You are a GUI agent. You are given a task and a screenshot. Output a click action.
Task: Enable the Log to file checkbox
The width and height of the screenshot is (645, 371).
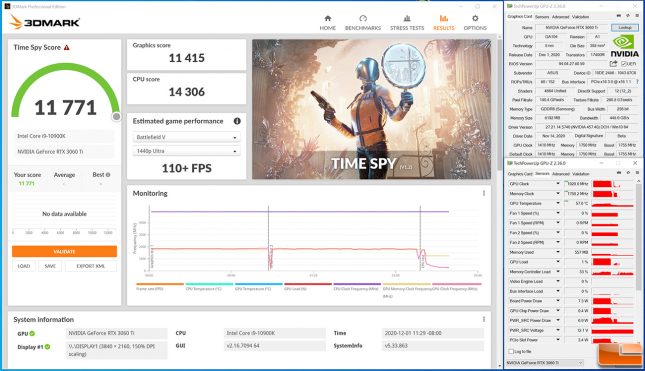tap(511, 351)
